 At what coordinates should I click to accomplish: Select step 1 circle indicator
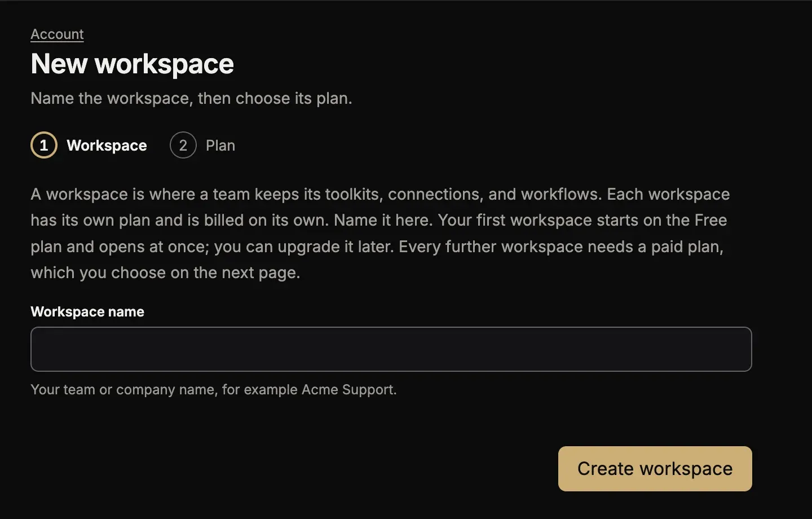coord(44,146)
